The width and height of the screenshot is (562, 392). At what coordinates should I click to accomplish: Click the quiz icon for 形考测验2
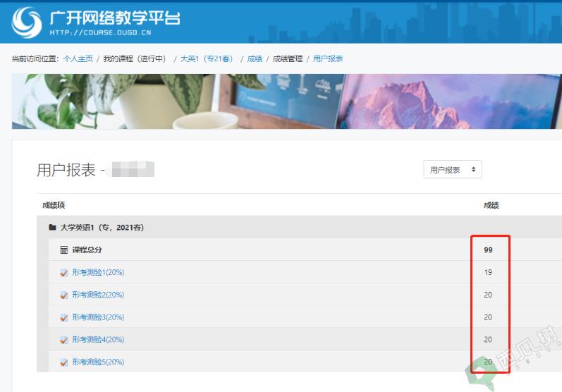pyautogui.click(x=63, y=295)
